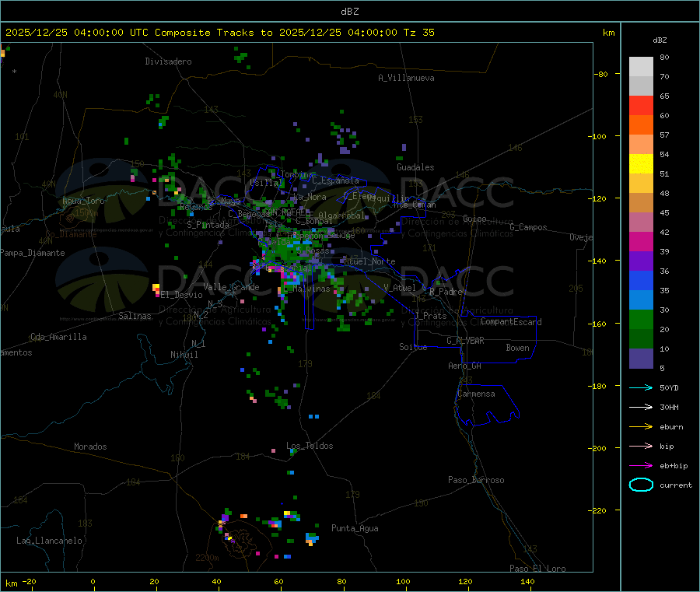Select the 70 dBZ light gray swatch
This screenshot has width=700, height=592.
point(641,67)
